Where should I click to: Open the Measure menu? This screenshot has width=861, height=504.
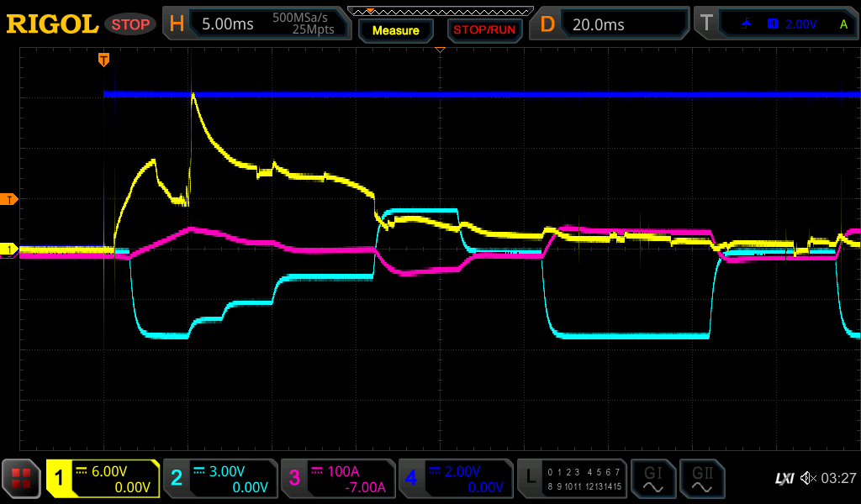(x=395, y=30)
